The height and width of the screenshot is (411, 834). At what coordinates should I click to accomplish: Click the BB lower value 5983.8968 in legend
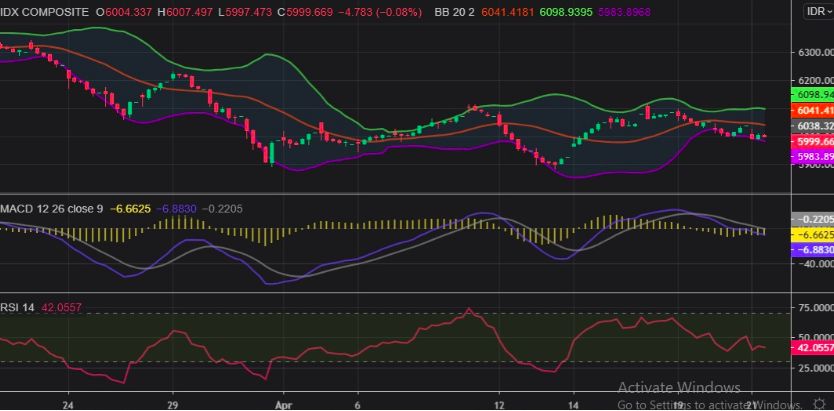click(x=623, y=12)
